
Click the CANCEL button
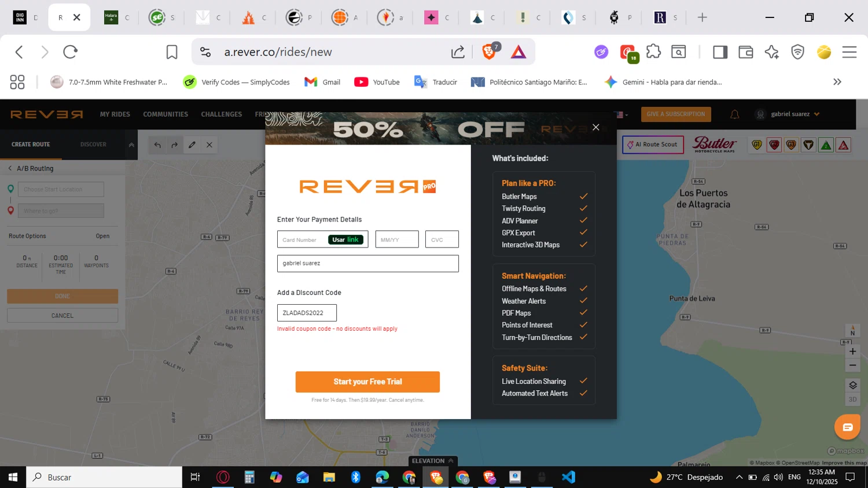pyautogui.click(x=62, y=316)
